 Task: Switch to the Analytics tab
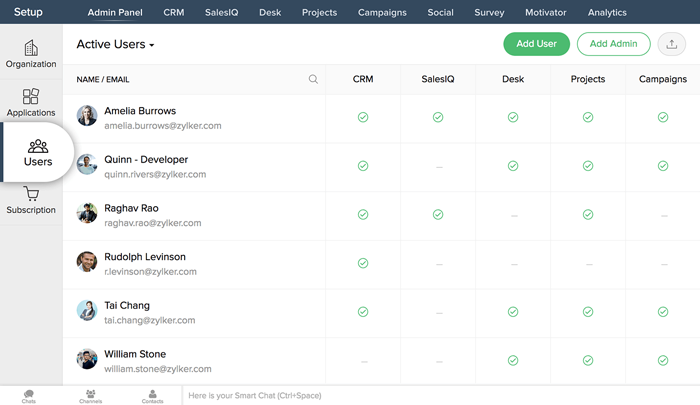click(607, 13)
